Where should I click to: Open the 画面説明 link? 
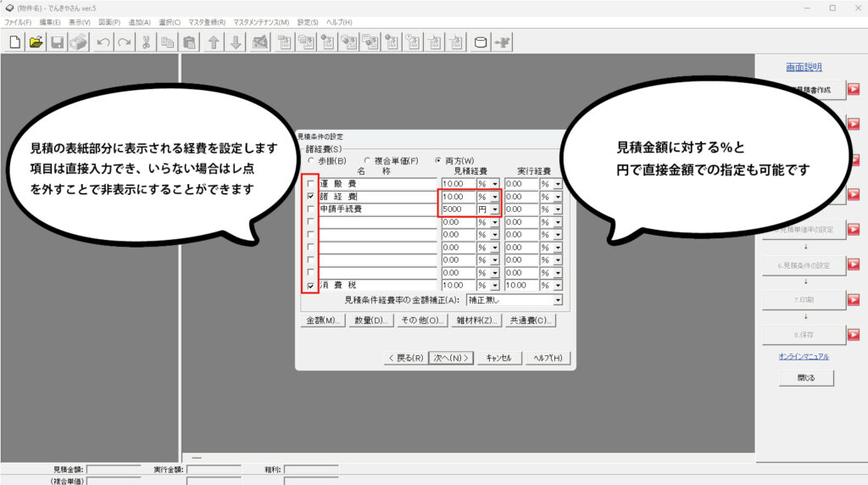click(x=804, y=67)
